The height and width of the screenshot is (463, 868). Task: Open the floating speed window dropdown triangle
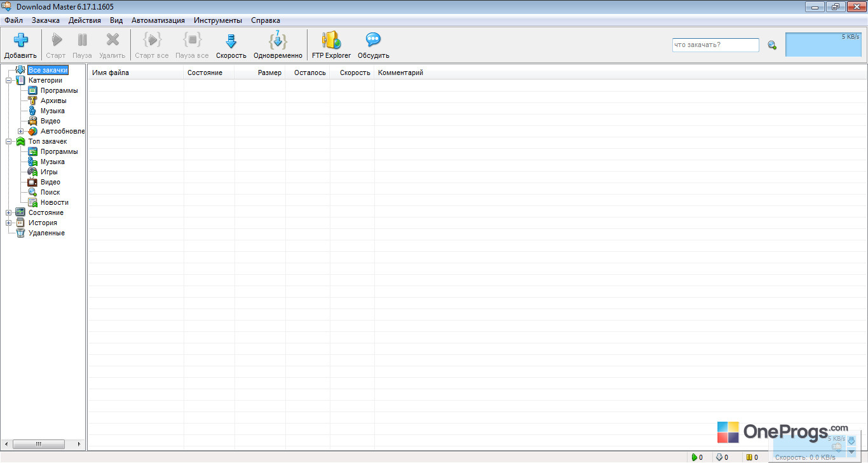[x=851, y=451]
